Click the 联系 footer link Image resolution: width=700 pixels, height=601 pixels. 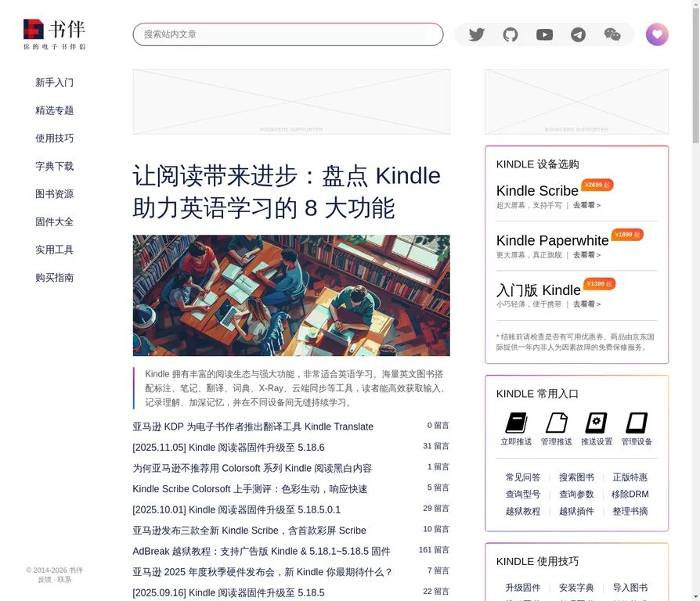tap(64, 580)
